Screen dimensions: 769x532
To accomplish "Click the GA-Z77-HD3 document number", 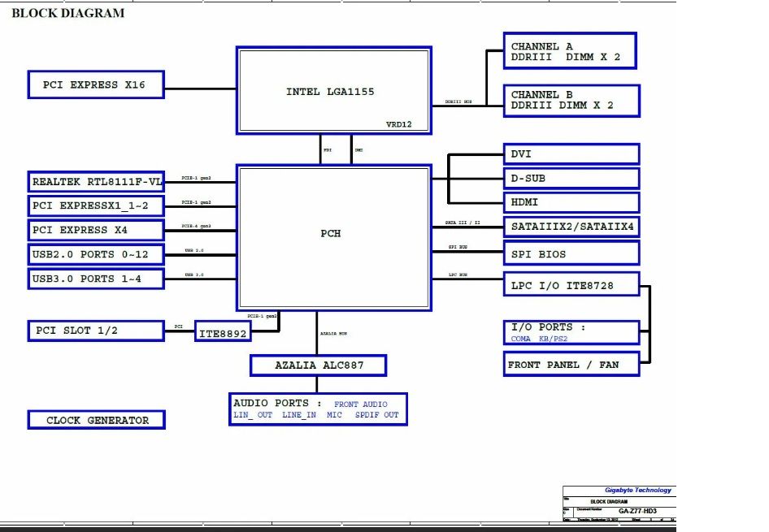I will tap(637, 511).
